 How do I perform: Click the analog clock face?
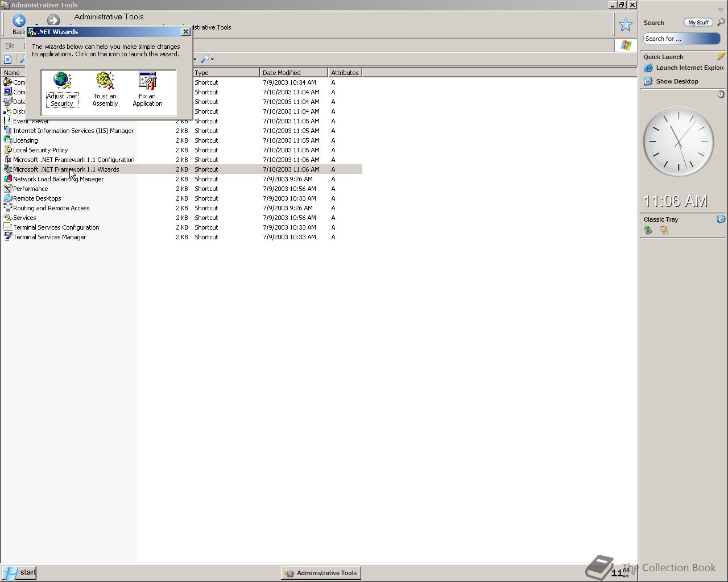pyautogui.click(x=679, y=142)
